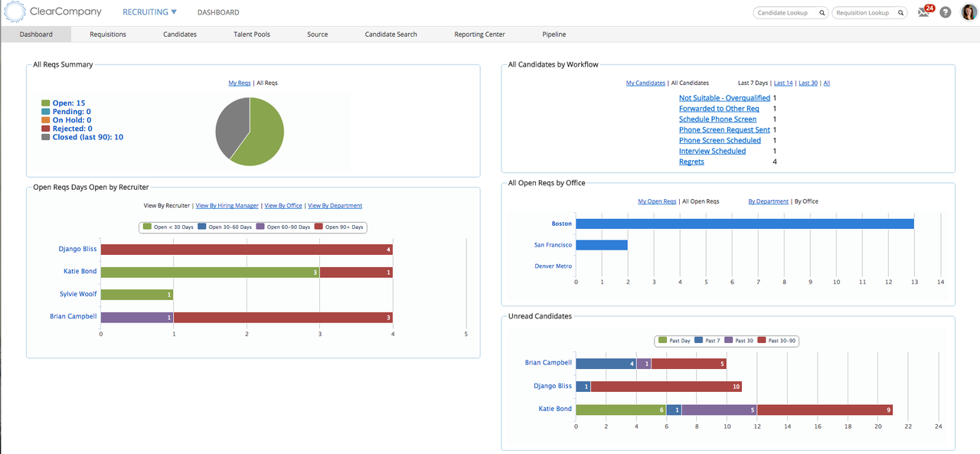Open the Requisitions tab
This screenshot has height=454, width=980.
click(107, 34)
